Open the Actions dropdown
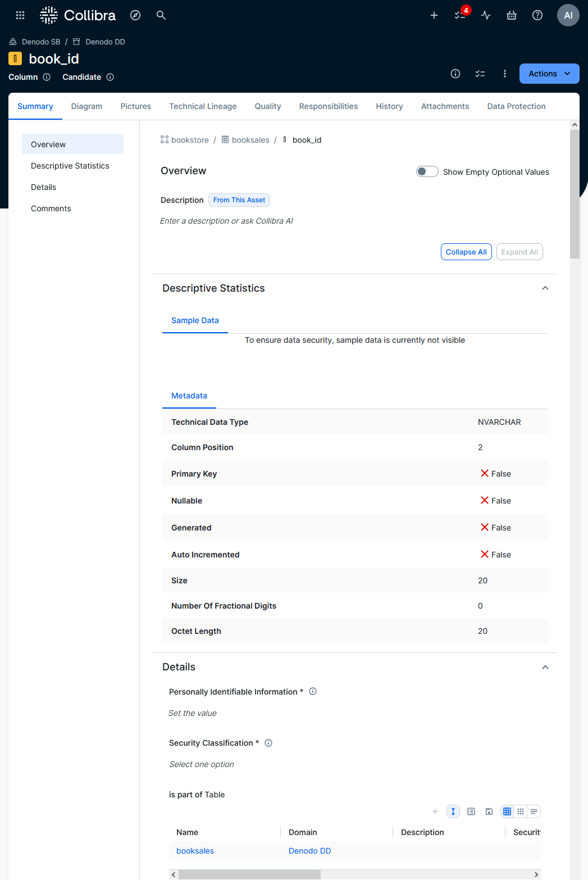 click(549, 74)
